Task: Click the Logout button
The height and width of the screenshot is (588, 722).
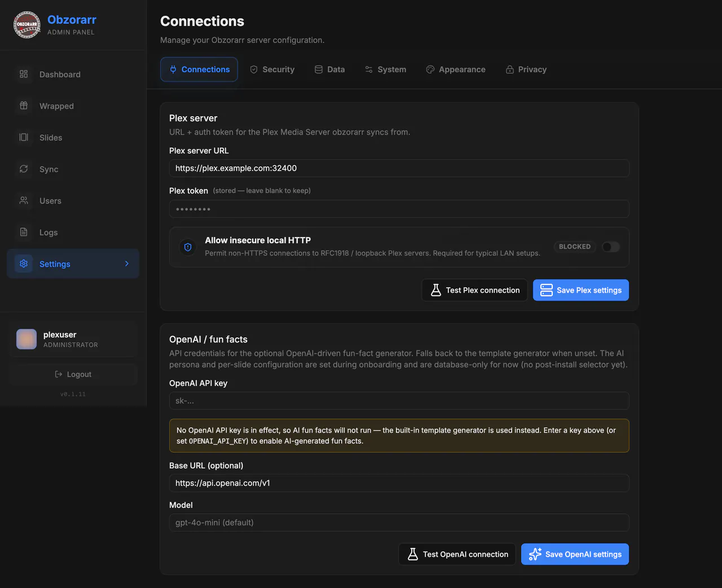Action: click(73, 374)
